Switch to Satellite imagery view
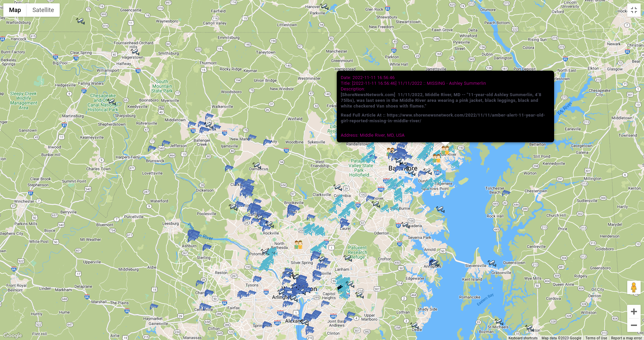644x340 pixels. tap(43, 10)
